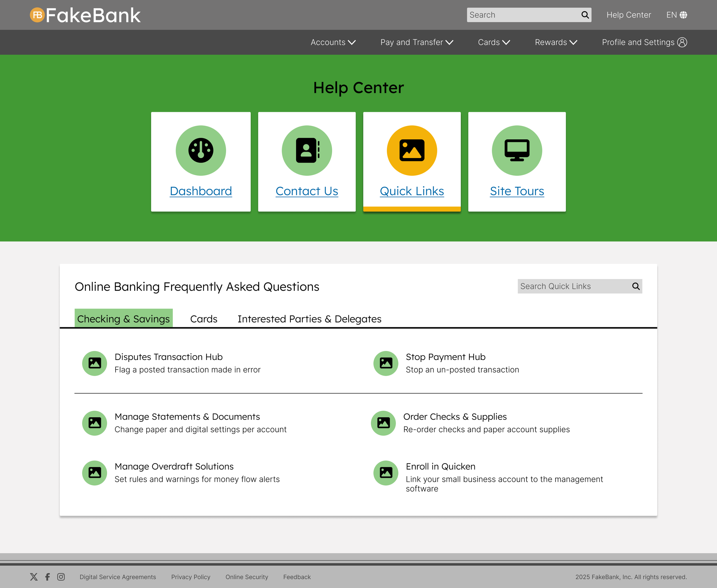Click the Search Quick Links input field
Image resolution: width=717 pixels, height=588 pixels.
(x=573, y=287)
